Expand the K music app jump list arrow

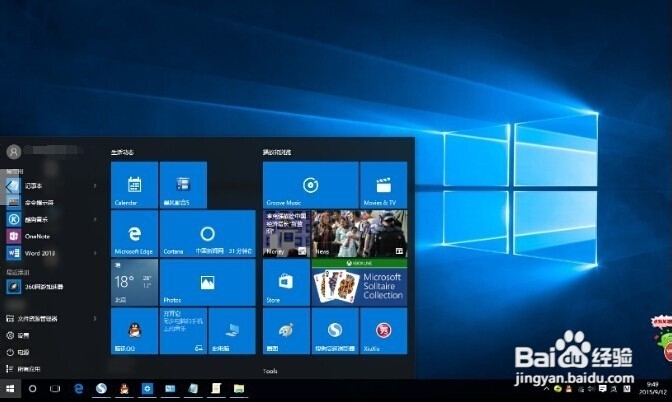[95, 219]
